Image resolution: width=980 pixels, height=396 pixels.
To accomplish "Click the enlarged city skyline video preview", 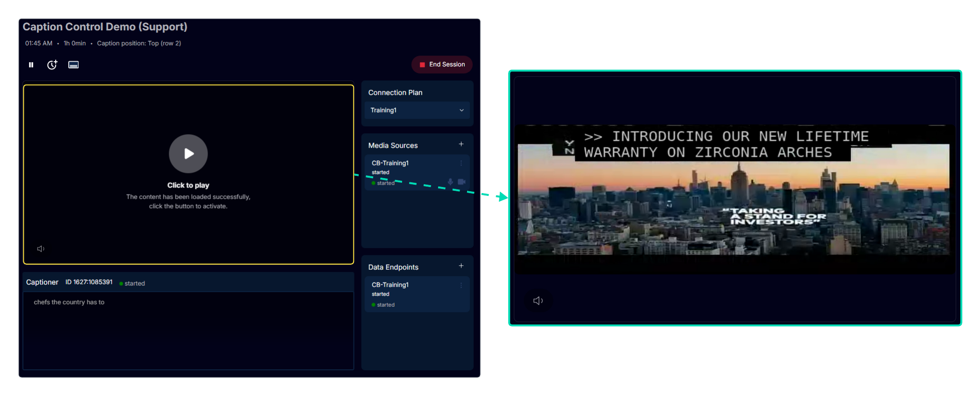I will pyautogui.click(x=733, y=201).
